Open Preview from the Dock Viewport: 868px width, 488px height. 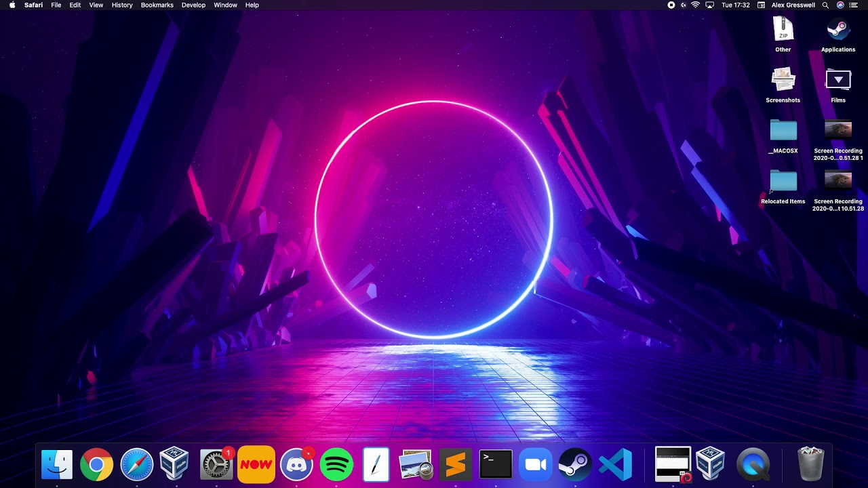[x=416, y=464]
